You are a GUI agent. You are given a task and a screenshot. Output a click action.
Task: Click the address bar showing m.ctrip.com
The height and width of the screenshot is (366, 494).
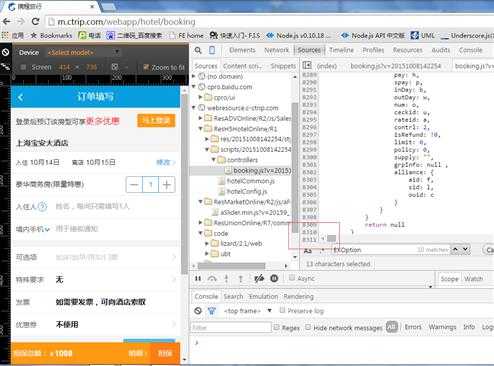click(x=267, y=22)
